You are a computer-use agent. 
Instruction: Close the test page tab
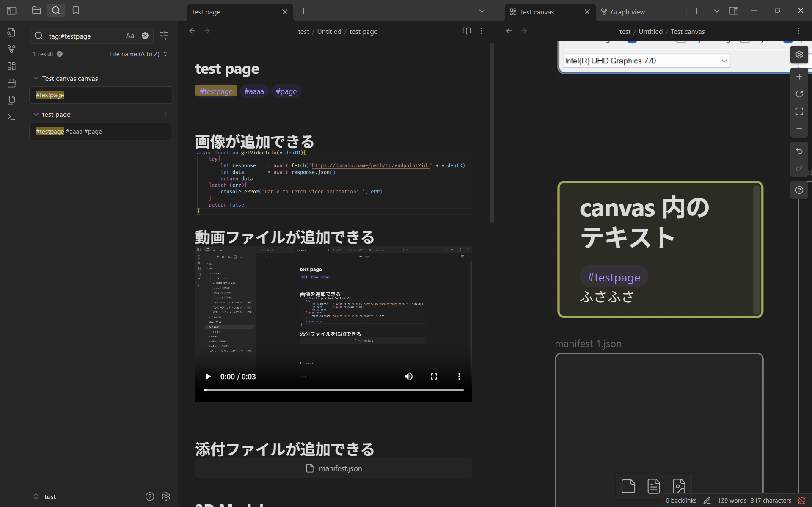[x=285, y=12]
